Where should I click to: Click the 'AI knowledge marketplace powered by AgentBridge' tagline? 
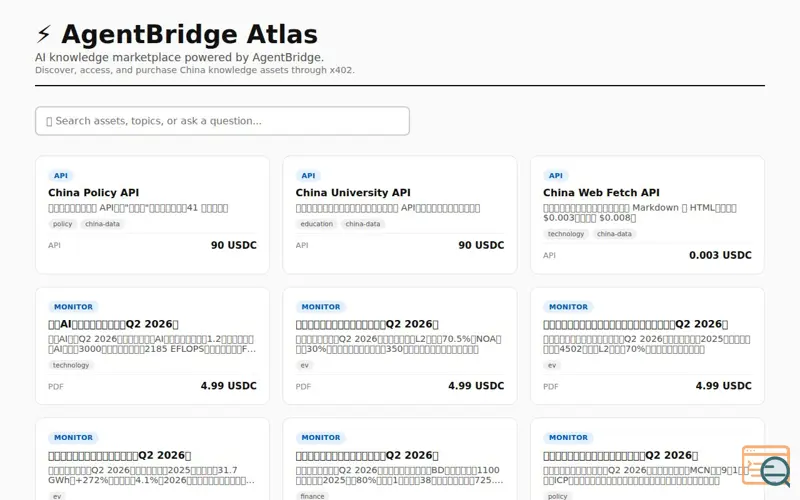(x=179, y=57)
